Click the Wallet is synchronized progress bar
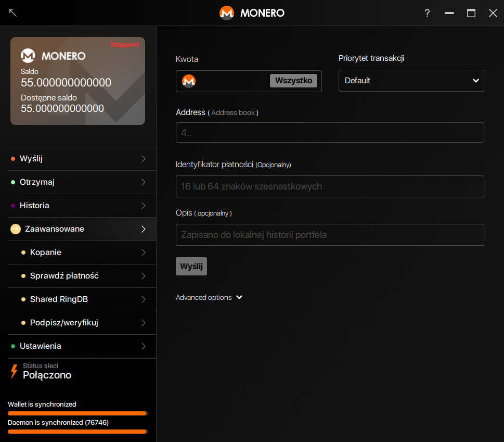504x442 pixels. click(x=78, y=413)
